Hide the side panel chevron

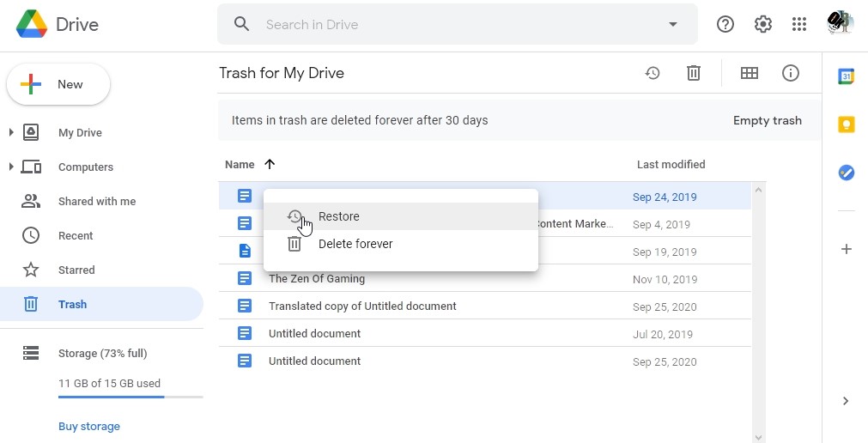846,401
